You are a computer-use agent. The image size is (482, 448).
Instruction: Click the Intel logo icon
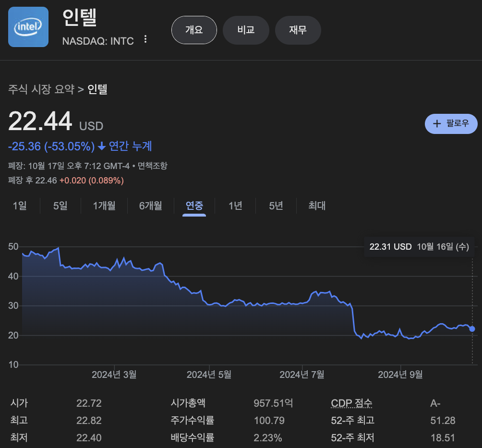(28, 27)
